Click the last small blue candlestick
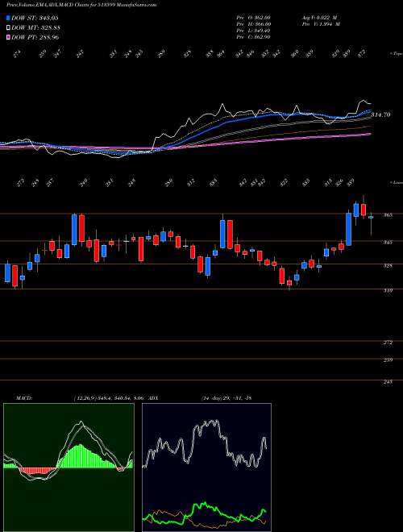This screenshot has height=532, width=403. point(371,217)
